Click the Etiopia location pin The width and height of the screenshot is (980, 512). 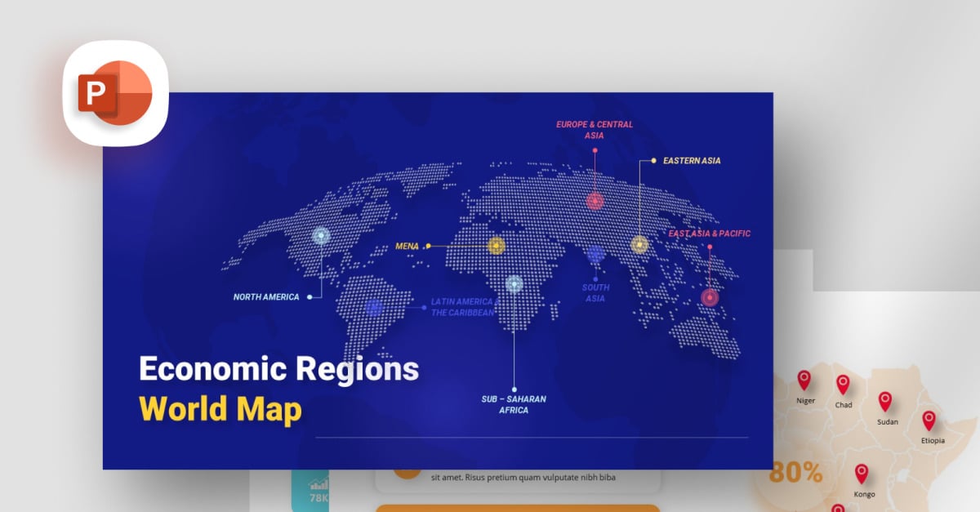(x=929, y=418)
